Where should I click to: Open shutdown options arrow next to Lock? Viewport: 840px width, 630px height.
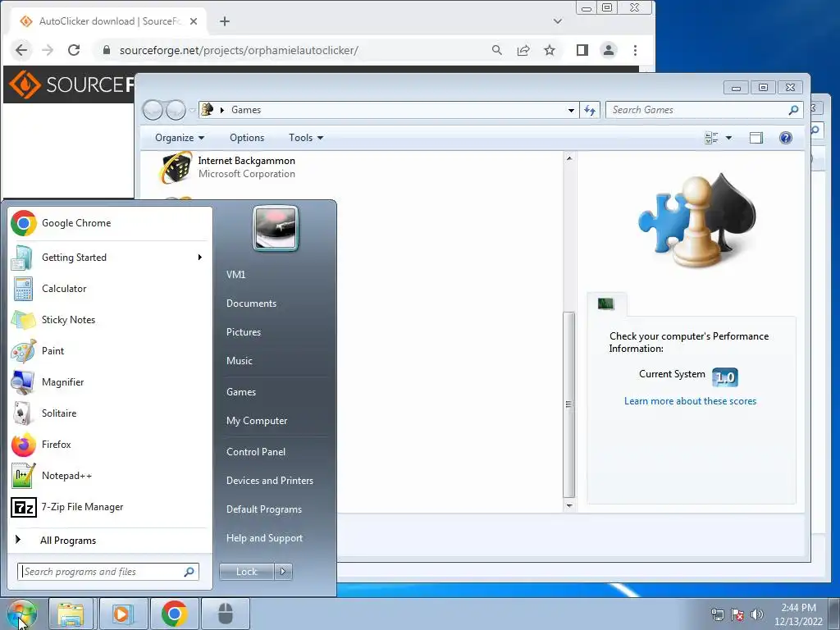[283, 572]
